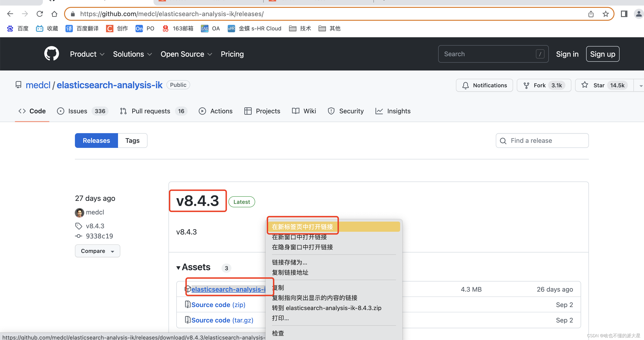Download Source code (zip)
Viewport: 644px width, 340px height.
click(218, 305)
